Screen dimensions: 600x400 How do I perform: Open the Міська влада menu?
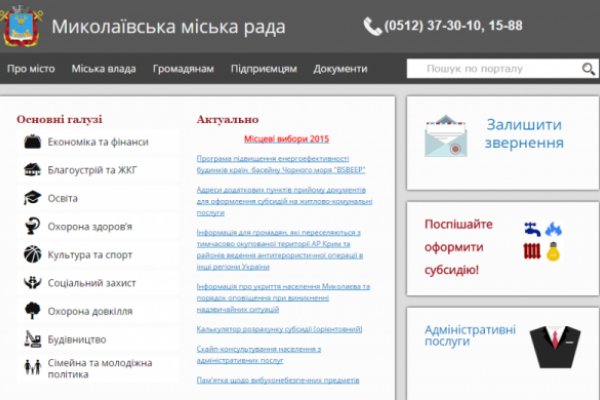(105, 69)
